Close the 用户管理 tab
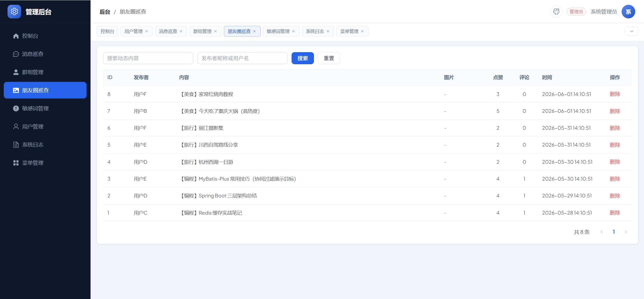 [146, 31]
